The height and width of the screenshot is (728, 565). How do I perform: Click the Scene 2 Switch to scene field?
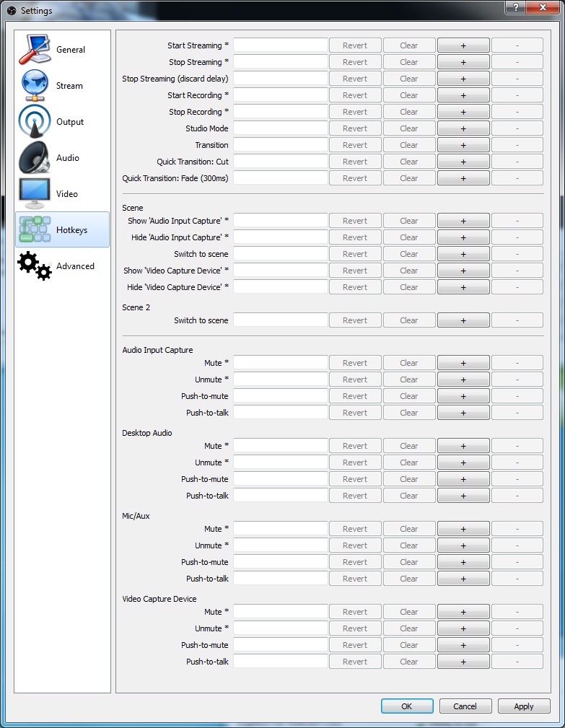pos(281,320)
